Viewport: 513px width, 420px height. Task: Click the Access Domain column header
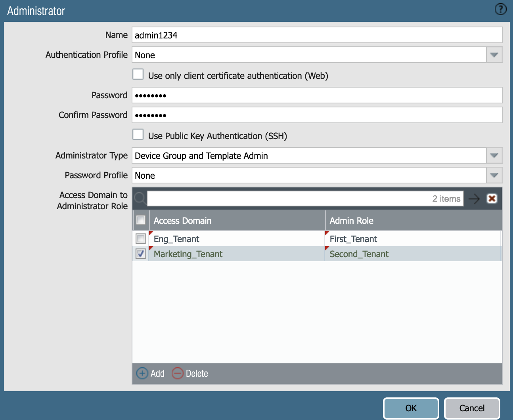(x=237, y=221)
